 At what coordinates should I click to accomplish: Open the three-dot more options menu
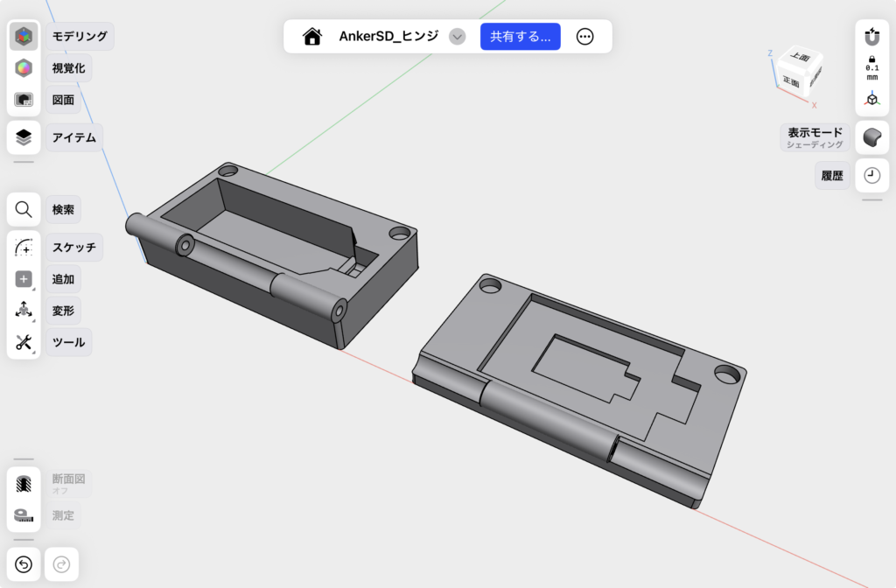tap(585, 37)
